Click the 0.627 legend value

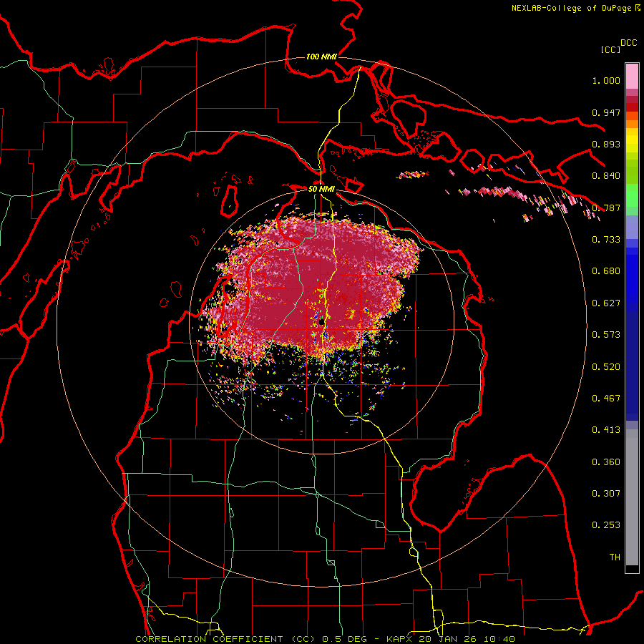pos(606,303)
